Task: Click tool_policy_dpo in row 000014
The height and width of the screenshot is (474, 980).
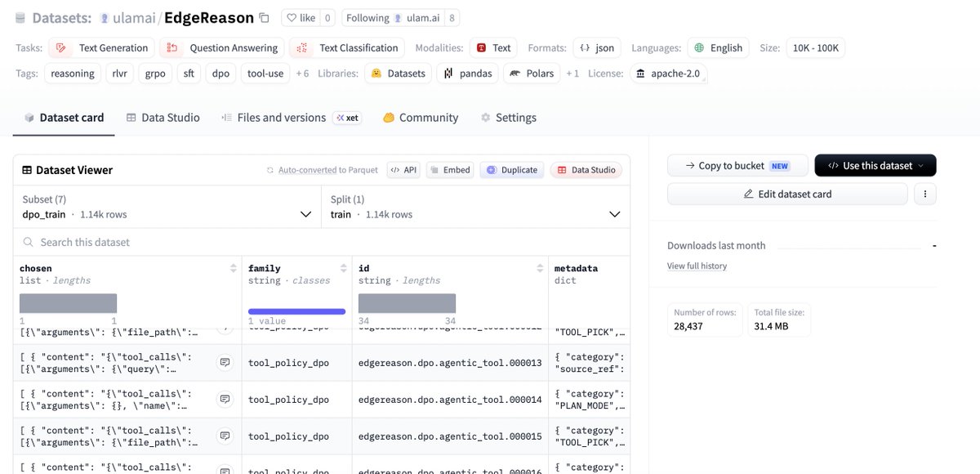Action: [x=288, y=400]
